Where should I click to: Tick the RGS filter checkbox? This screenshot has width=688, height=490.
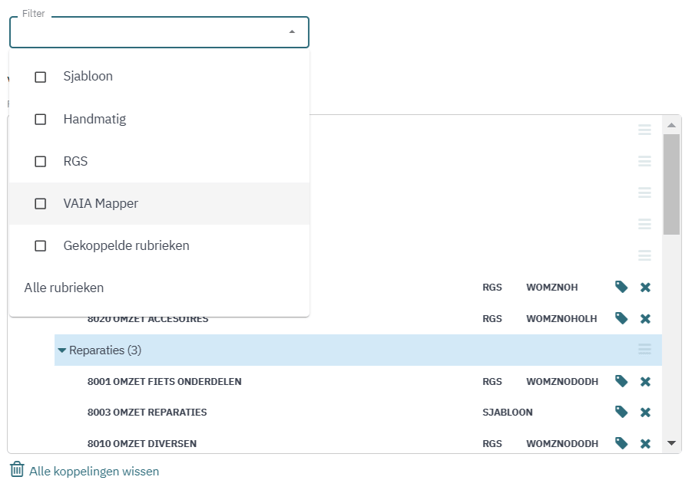point(41,161)
